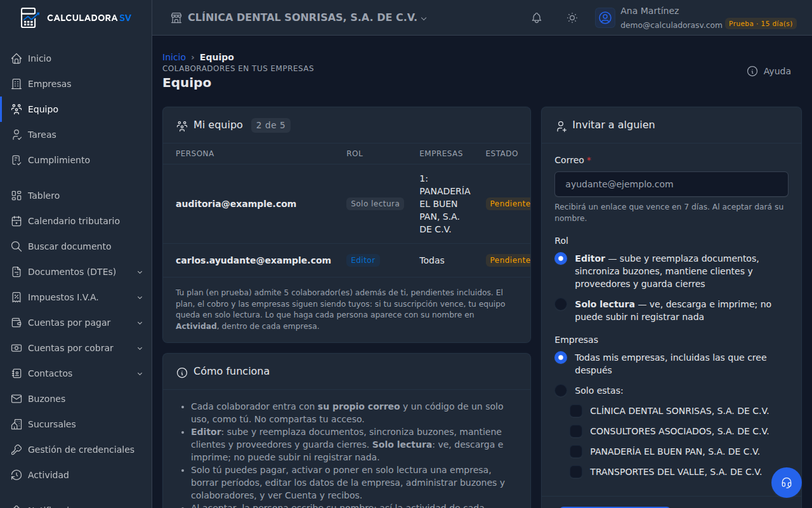Check CLÍNICA DENTAL SONRISAS company checkbox
This screenshot has height=508, width=812.
(576, 411)
